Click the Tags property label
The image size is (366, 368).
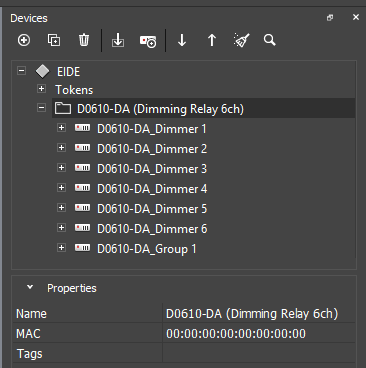point(29,354)
